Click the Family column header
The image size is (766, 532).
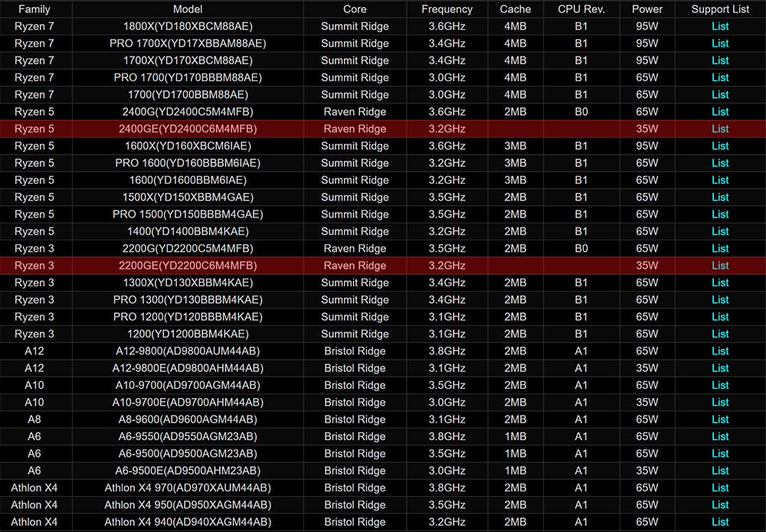point(34,9)
